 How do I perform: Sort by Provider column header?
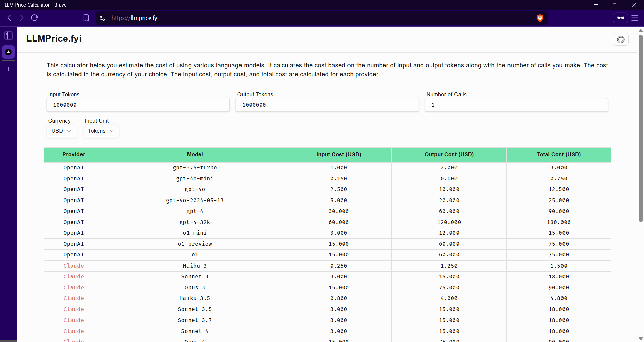[x=74, y=154]
